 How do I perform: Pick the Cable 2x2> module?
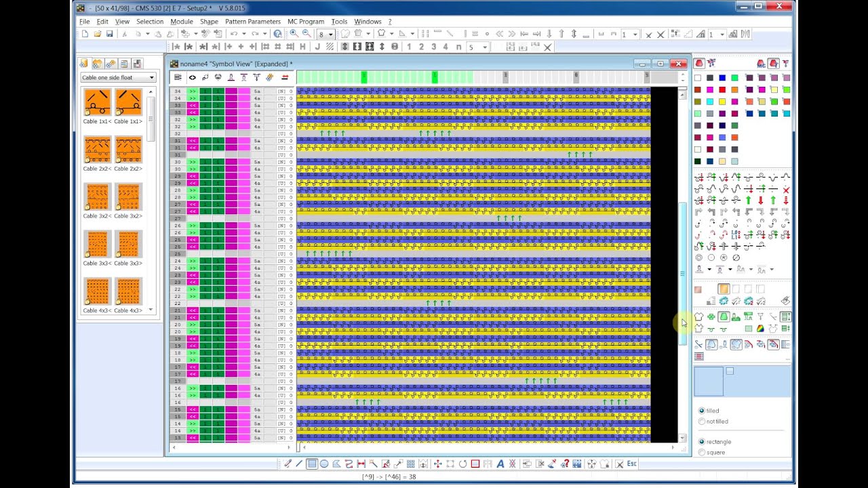click(128, 150)
